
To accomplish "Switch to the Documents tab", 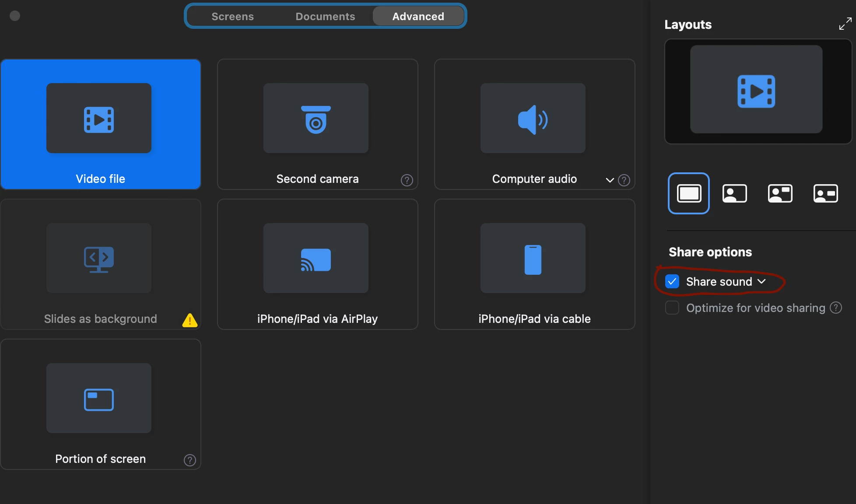I will click(x=325, y=17).
